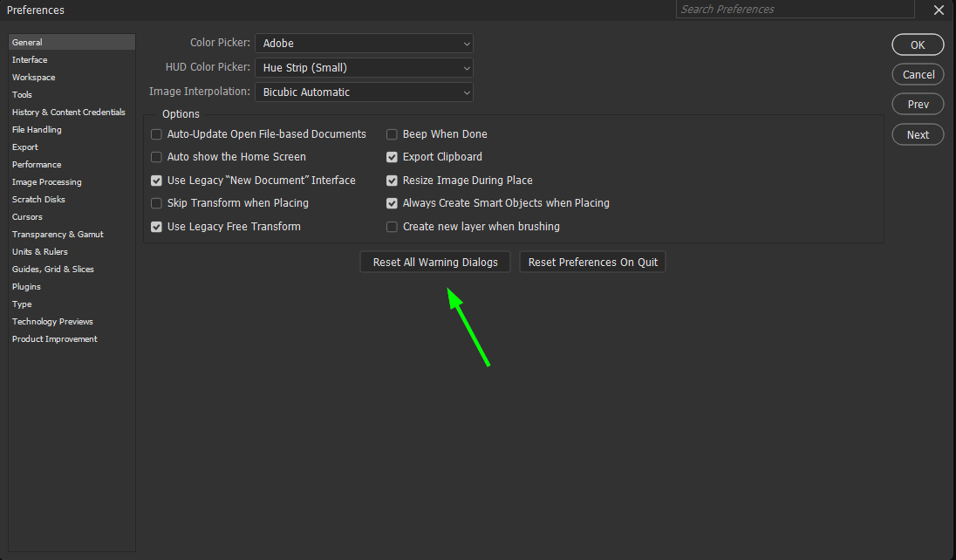Screen dimensions: 956x560
Task: Click Reset Preferences On Quit
Action: click(x=592, y=262)
